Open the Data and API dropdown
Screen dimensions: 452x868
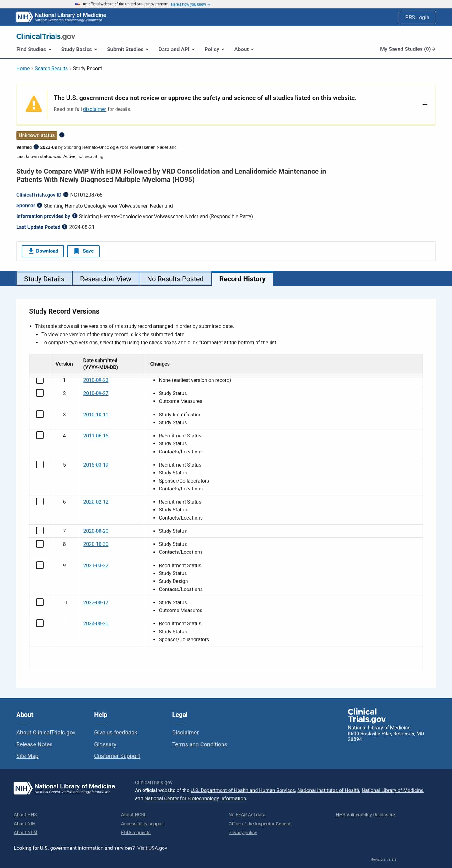[176, 49]
